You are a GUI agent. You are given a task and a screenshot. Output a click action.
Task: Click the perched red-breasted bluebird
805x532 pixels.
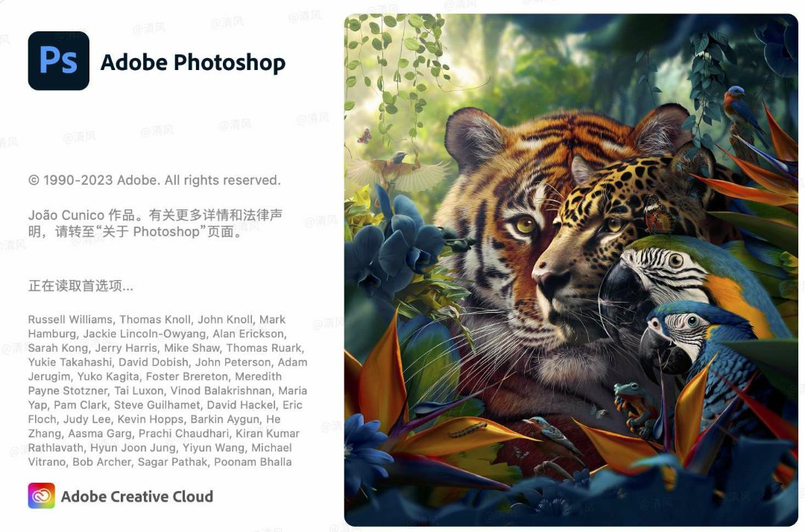click(736, 102)
